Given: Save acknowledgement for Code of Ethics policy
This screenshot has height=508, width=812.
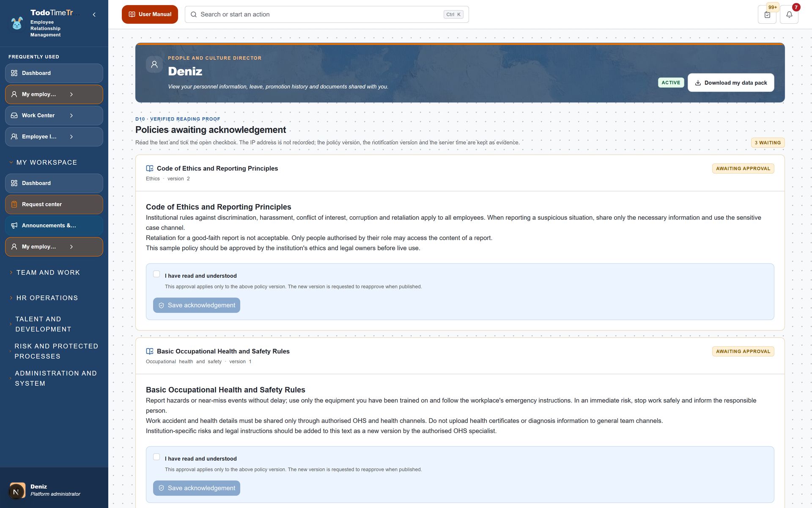Looking at the screenshot, I should click(x=197, y=305).
